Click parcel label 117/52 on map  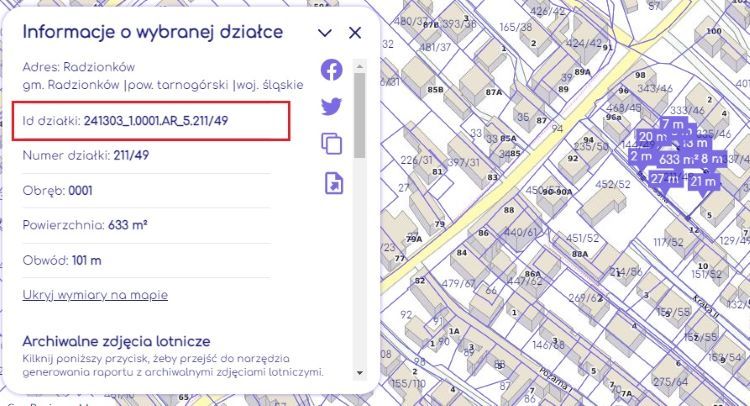[x=668, y=242]
